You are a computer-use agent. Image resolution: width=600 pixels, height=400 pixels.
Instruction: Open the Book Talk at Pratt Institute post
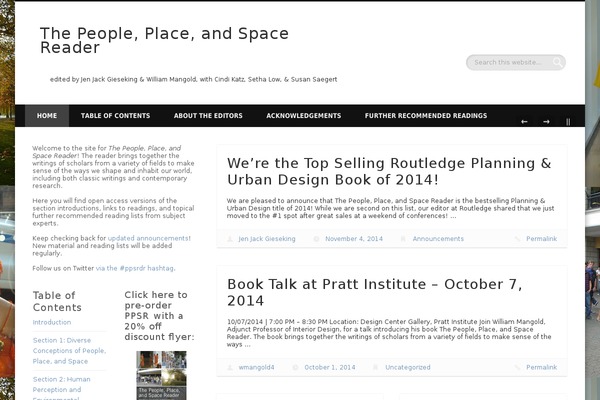[375, 292]
